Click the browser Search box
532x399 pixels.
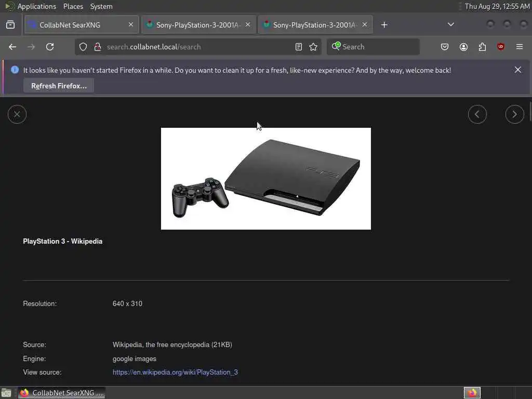pos(373,47)
